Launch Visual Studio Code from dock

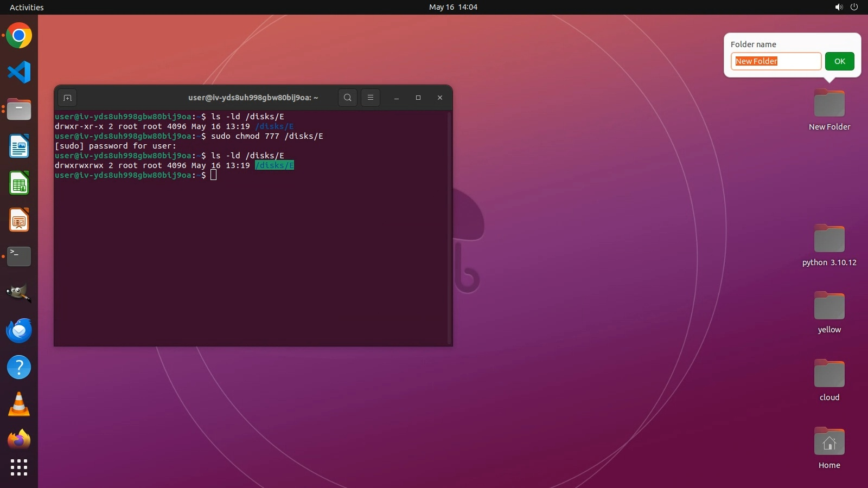point(19,72)
